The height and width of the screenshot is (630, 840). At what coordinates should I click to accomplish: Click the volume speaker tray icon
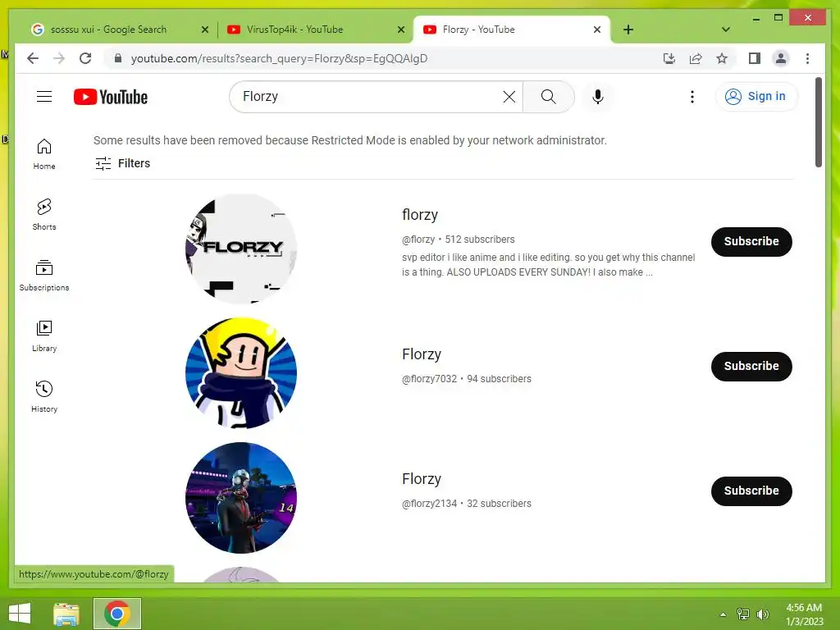tap(762, 614)
